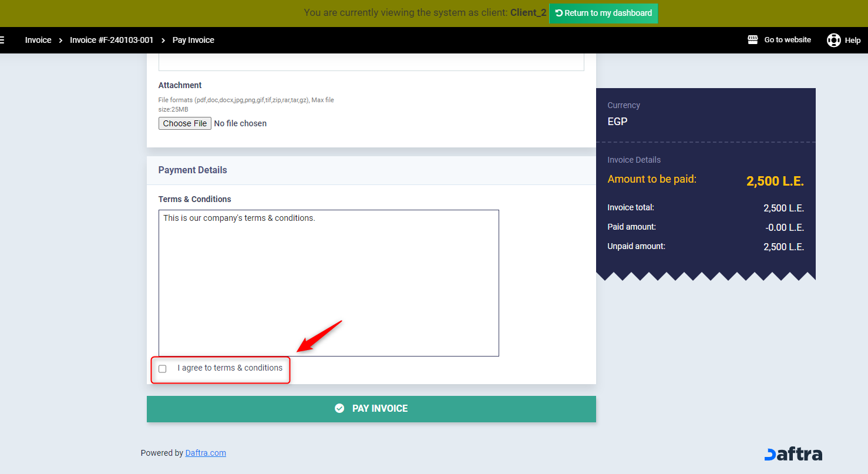
Task: Click the Go to website text link
Action: click(787, 40)
